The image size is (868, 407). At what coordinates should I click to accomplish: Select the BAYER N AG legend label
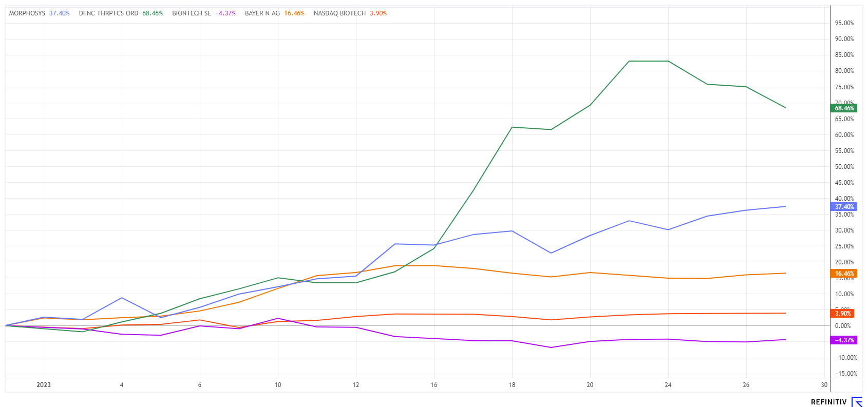(262, 13)
